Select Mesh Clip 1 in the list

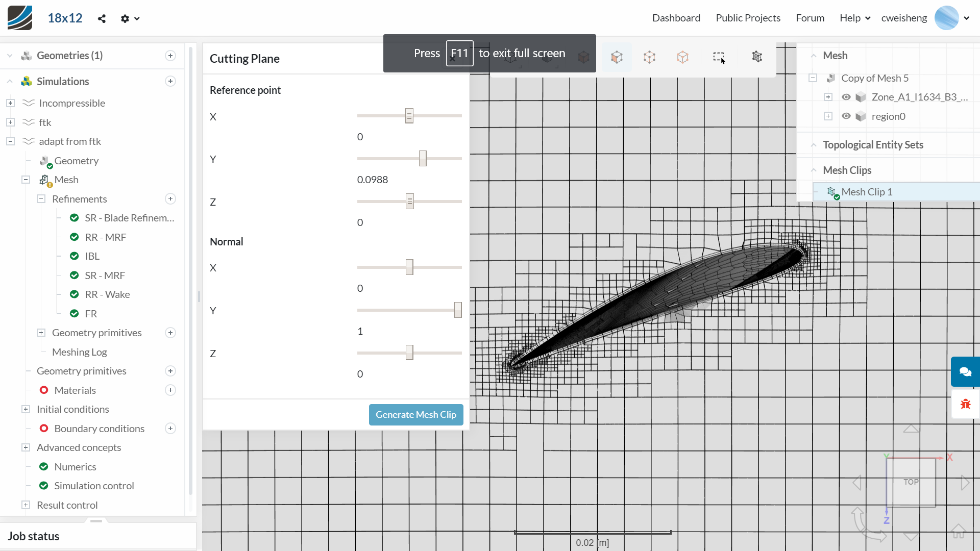click(x=867, y=192)
